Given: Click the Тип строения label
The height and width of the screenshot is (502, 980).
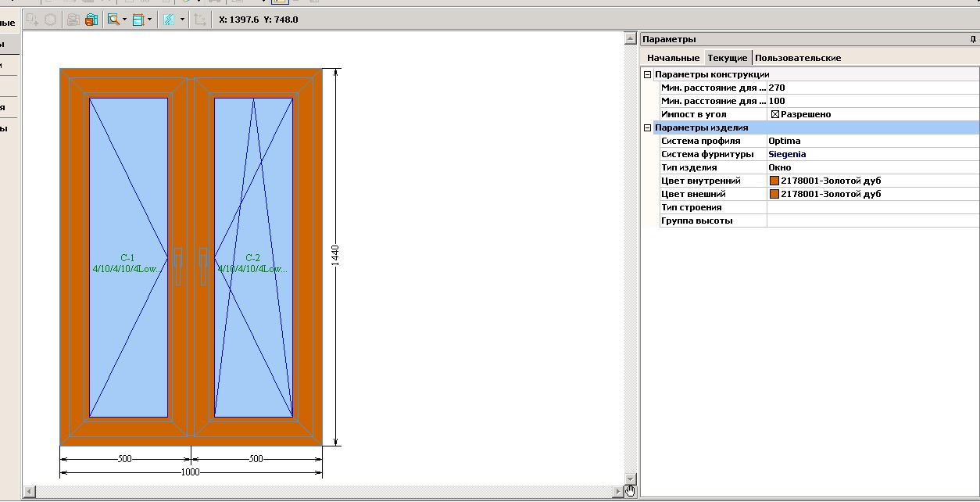Looking at the screenshot, I should coord(691,207).
